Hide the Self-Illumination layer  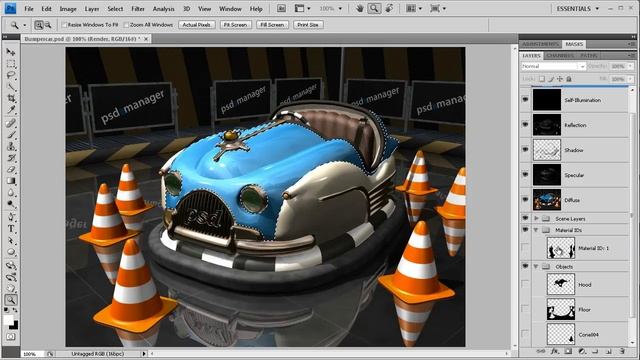pos(525,100)
